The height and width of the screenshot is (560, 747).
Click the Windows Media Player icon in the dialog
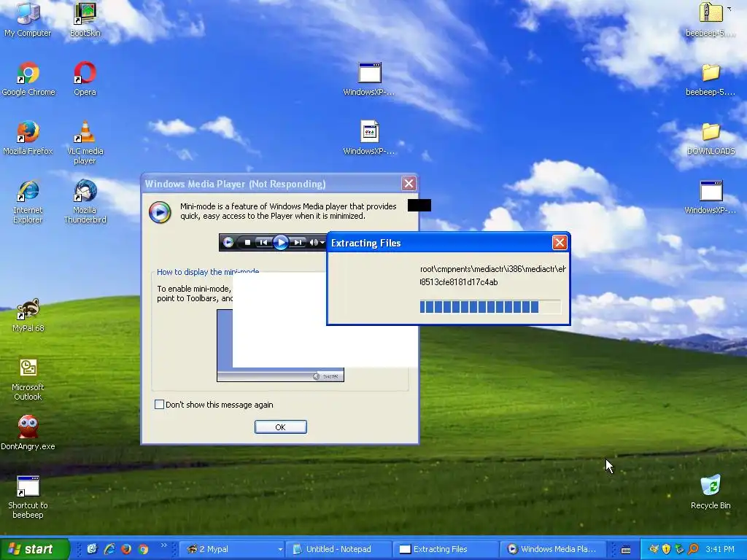coord(160,212)
